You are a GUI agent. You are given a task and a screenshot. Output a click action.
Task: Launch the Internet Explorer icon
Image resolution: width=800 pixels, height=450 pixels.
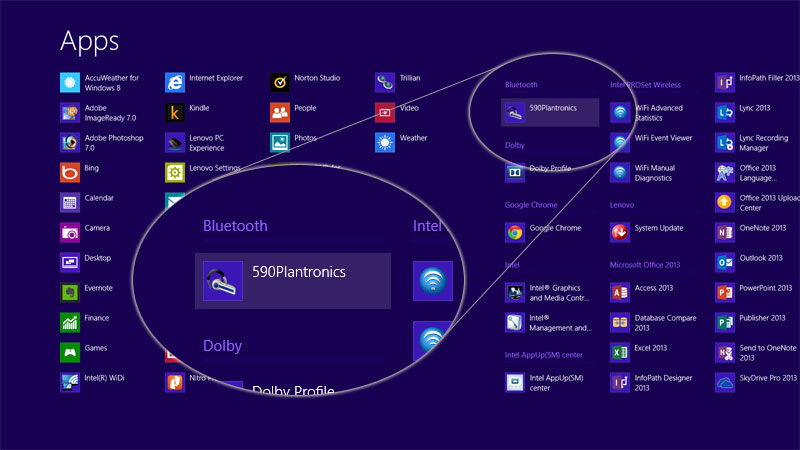coord(175,83)
